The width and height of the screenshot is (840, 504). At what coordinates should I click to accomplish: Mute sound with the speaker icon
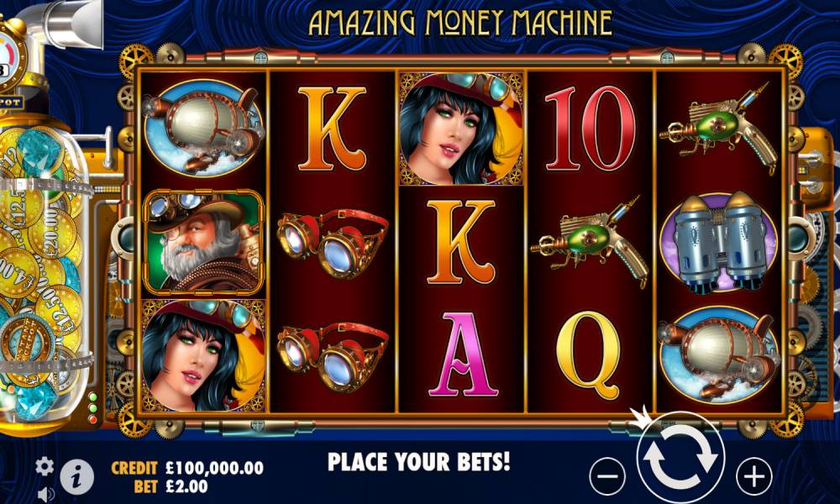coord(46,494)
